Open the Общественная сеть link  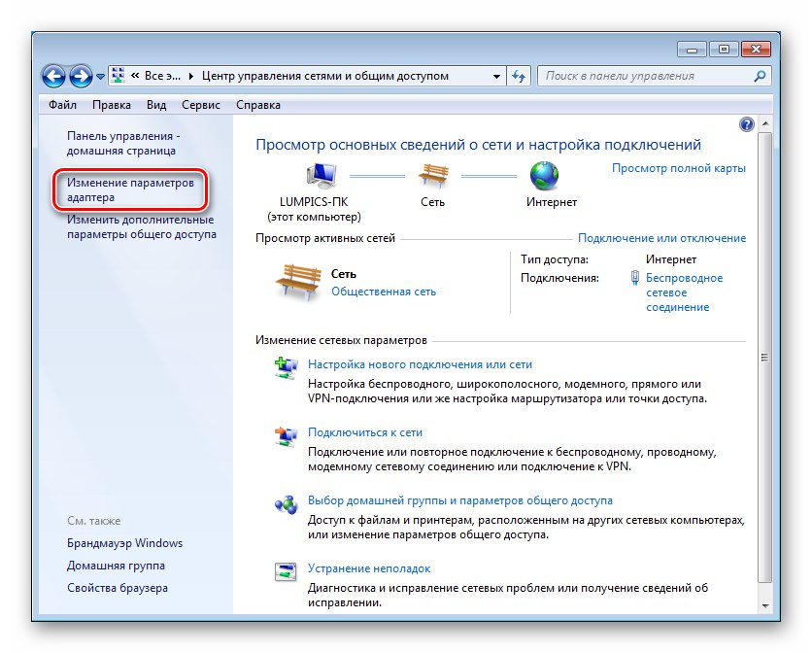click(384, 292)
